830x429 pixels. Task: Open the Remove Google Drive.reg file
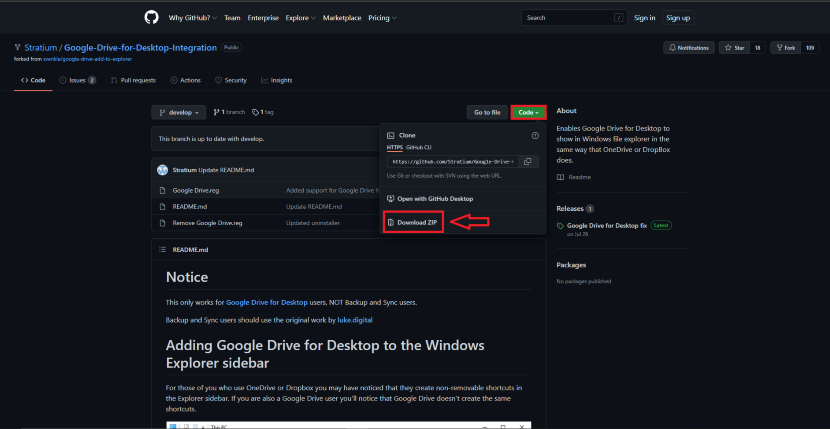(x=208, y=223)
